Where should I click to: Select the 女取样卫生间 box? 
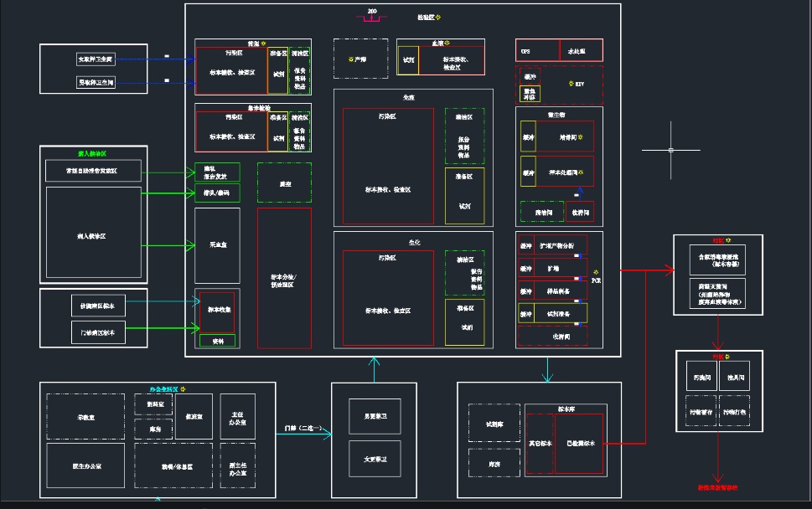click(96, 59)
